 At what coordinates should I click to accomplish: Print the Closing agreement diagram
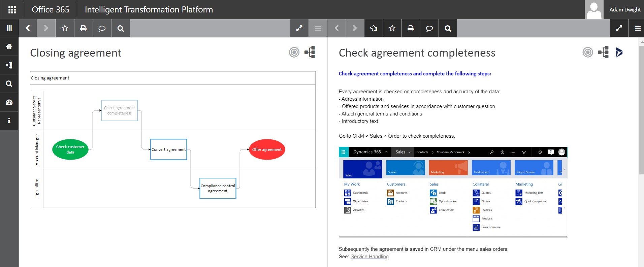coord(83,28)
